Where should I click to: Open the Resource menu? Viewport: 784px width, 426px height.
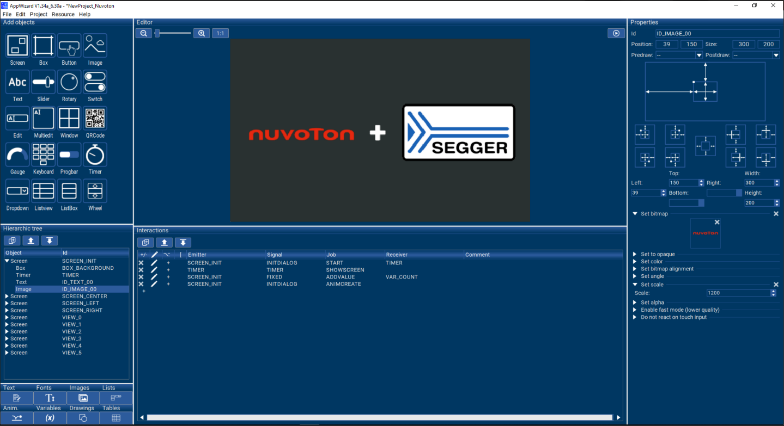tap(63, 14)
